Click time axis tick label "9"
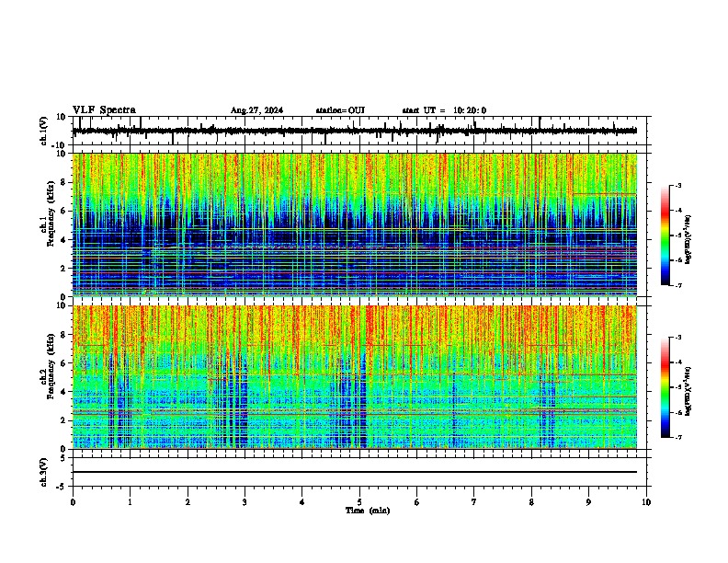 (x=588, y=502)
